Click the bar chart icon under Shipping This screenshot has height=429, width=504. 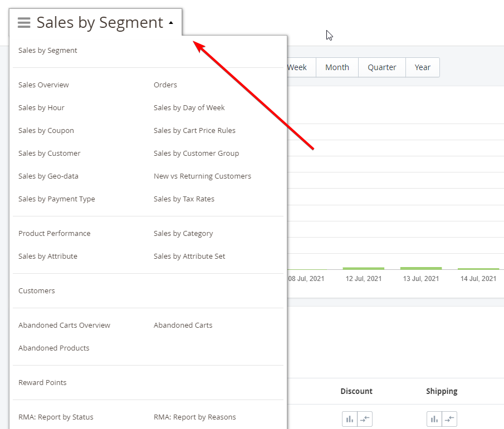434,419
